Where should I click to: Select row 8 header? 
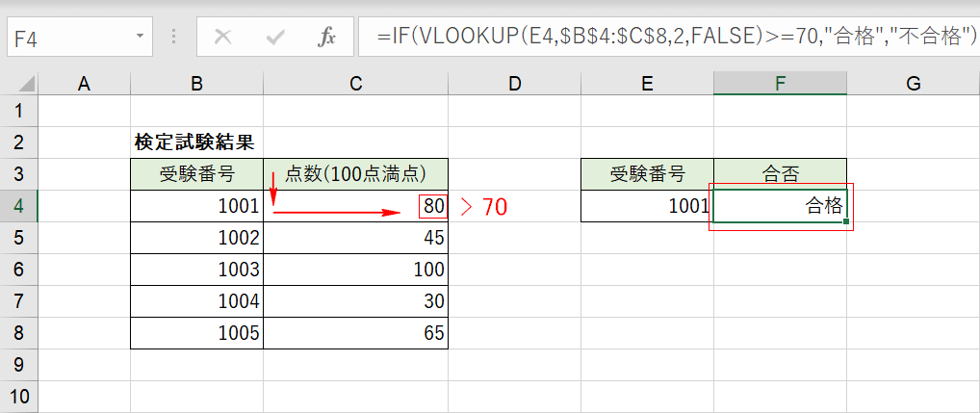pyautogui.click(x=19, y=333)
